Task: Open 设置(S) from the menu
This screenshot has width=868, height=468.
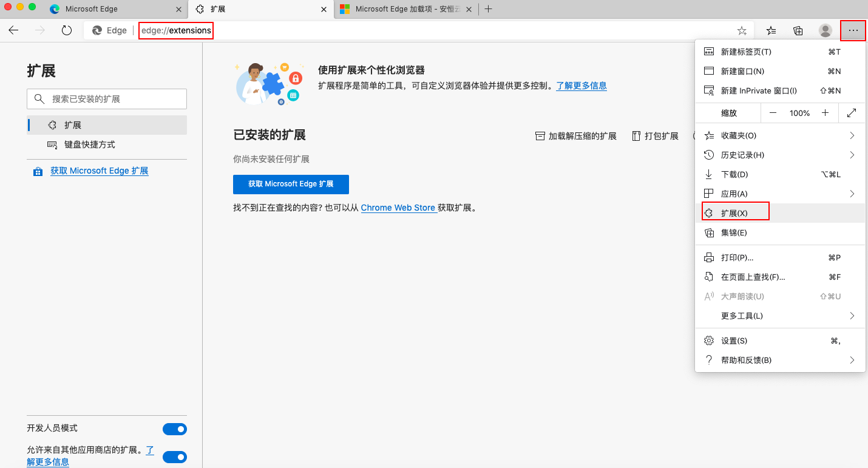Action: pos(780,341)
